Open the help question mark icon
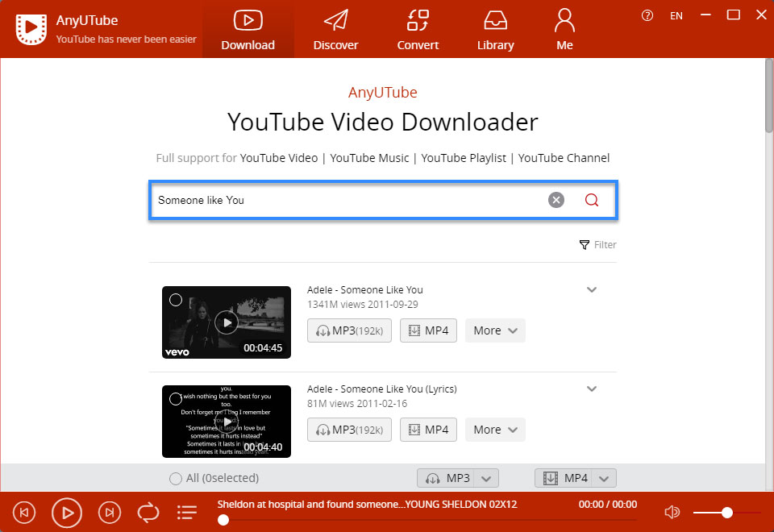Screen dimensions: 774x532 point(647,16)
